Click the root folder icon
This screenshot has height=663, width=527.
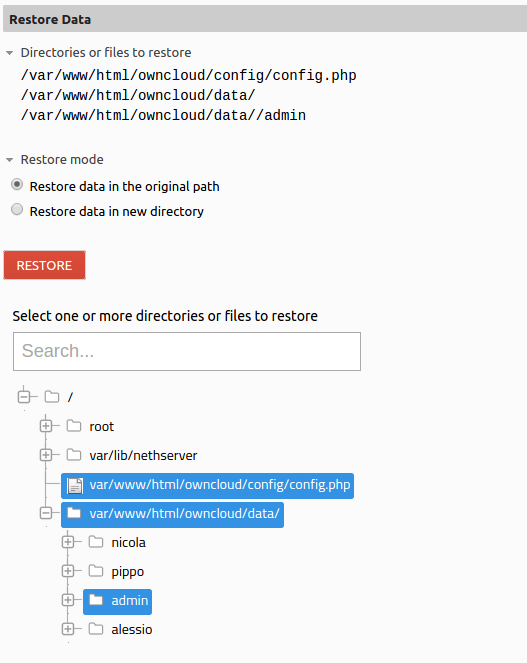[74, 426]
